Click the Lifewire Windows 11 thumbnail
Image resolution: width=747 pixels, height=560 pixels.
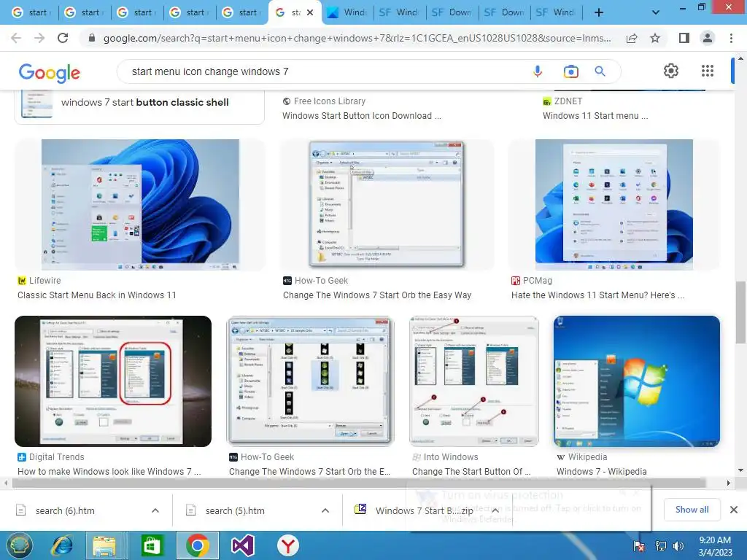tap(140, 205)
